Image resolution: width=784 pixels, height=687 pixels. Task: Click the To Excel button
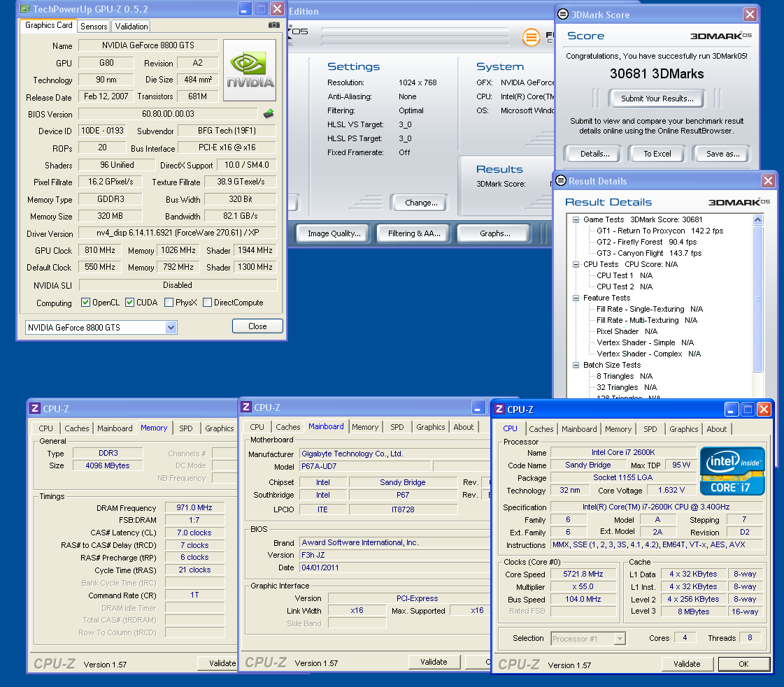pyautogui.click(x=657, y=154)
